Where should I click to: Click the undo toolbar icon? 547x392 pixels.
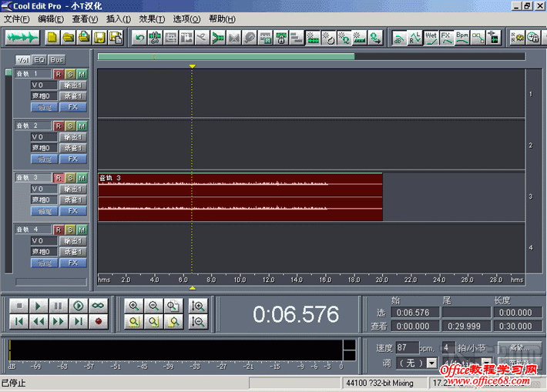[x=139, y=37]
